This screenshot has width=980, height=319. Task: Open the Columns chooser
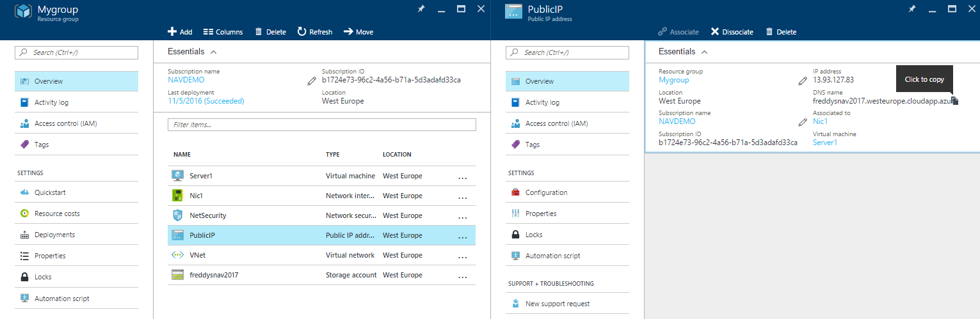(x=223, y=32)
